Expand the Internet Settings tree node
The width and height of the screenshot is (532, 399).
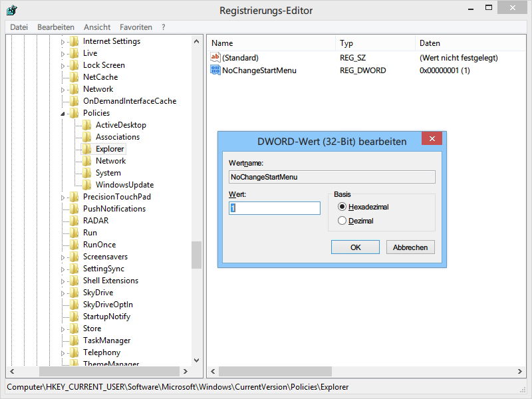point(63,42)
